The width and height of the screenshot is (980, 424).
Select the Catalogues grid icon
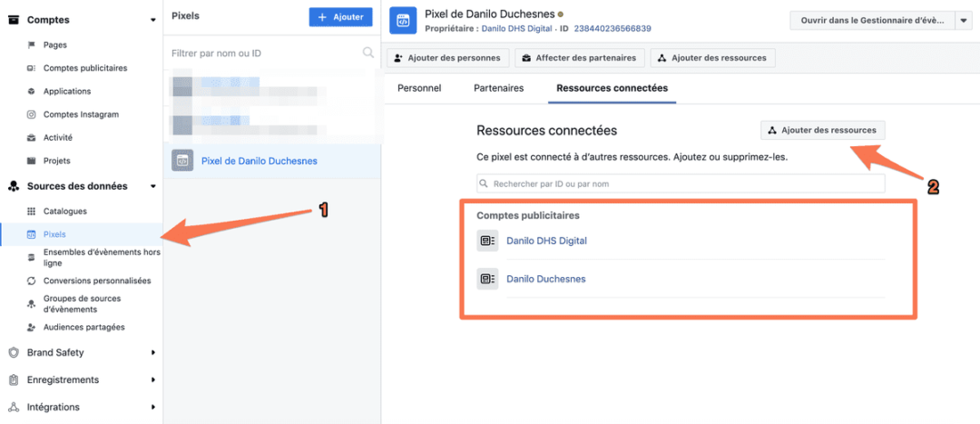[32, 211]
